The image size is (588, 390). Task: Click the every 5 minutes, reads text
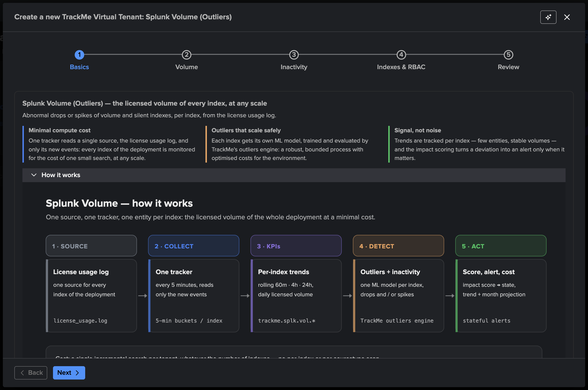click(x=184, y=285)
